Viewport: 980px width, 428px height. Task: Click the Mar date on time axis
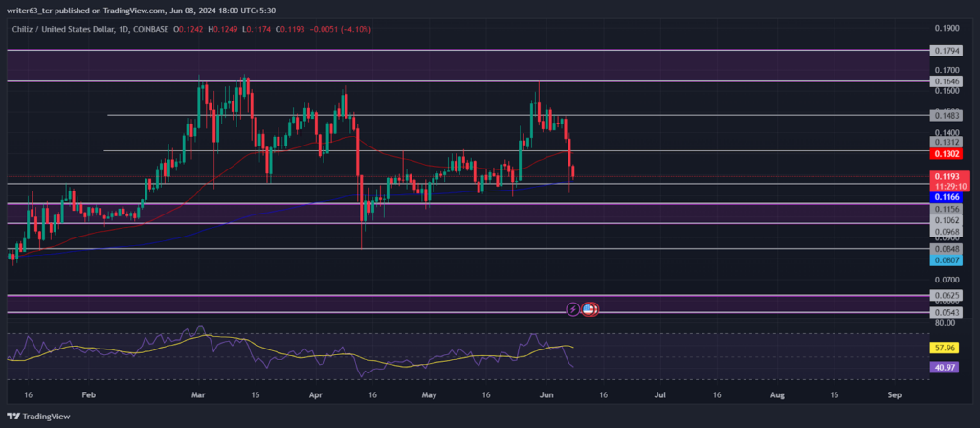[x=198, y=395]
